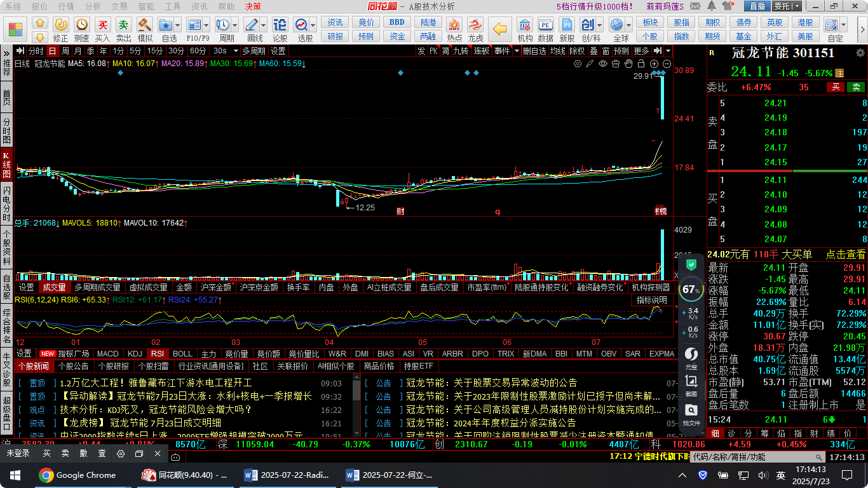The image size is (868, 488).
Task: Click the 选股 stock screener icon
Action: (x=301, y=25)
